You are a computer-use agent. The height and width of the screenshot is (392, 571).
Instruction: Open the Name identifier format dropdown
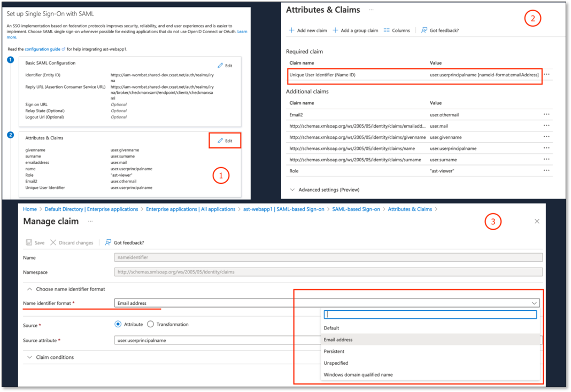coord(327,303)
